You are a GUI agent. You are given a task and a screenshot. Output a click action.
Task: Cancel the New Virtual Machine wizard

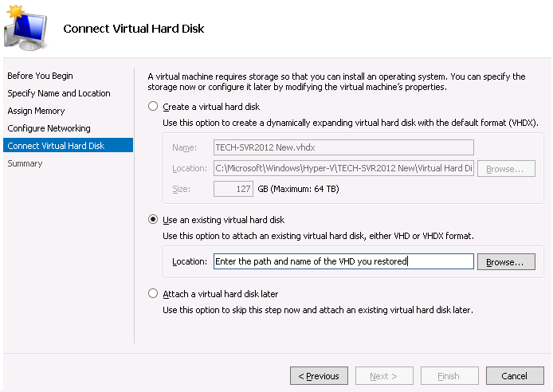coord(515,376)
